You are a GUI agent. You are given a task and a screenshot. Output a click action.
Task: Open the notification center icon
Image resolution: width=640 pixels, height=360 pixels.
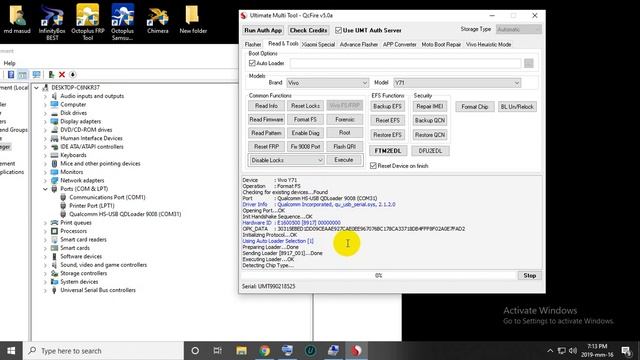626,351
